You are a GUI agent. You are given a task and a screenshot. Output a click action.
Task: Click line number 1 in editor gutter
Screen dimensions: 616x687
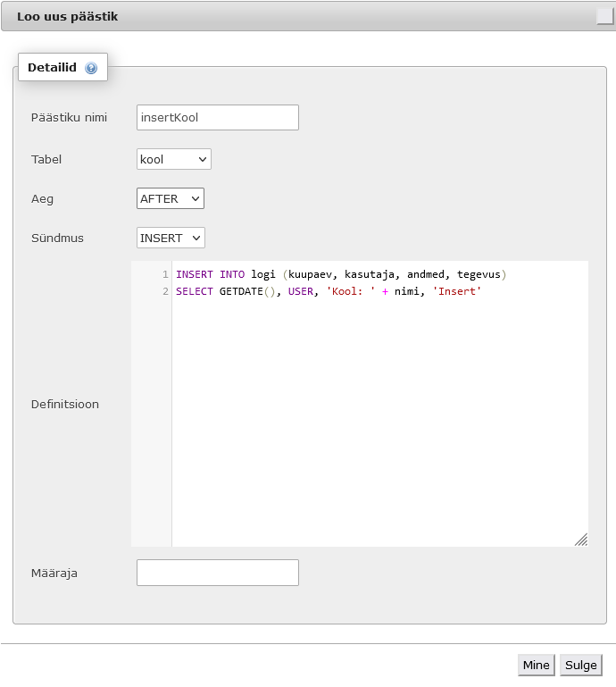tap(165, 274)
